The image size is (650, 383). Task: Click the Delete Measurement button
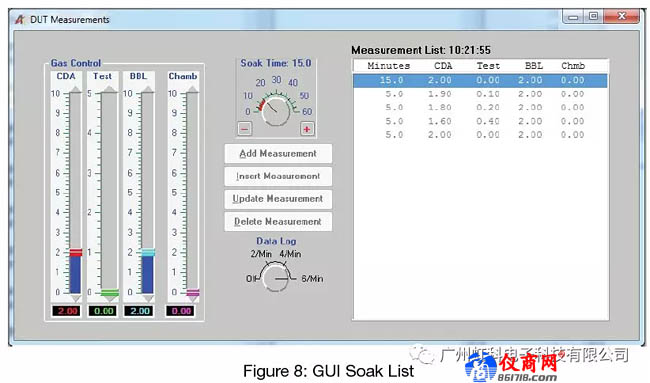[278, 222]
